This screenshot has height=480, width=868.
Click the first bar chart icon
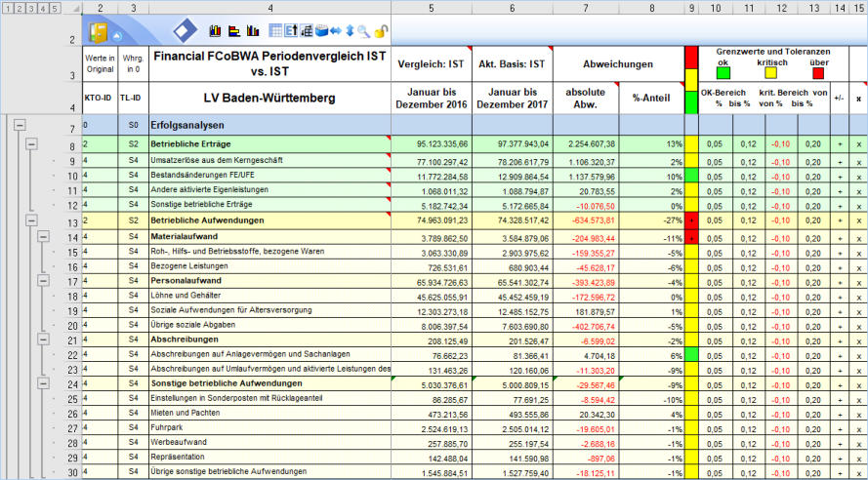216,32
